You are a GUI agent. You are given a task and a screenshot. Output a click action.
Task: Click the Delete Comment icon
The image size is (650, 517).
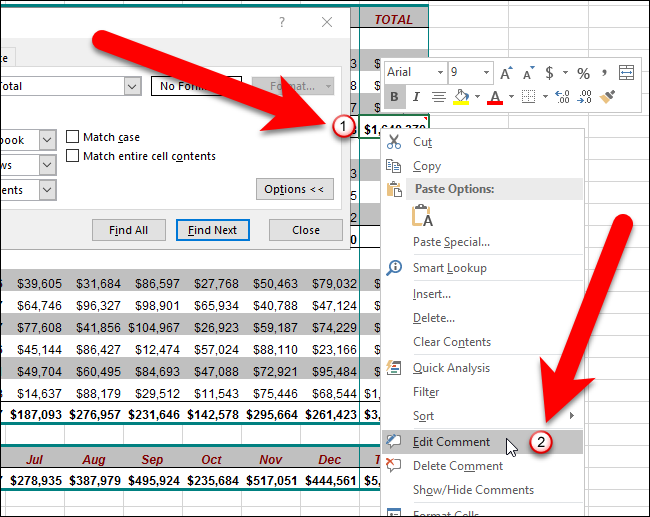(393, 465)
